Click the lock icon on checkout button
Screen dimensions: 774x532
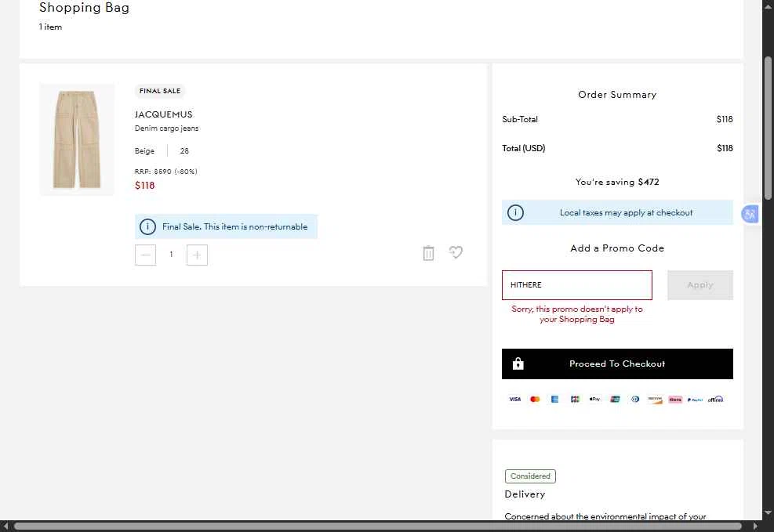pos(518,364)
